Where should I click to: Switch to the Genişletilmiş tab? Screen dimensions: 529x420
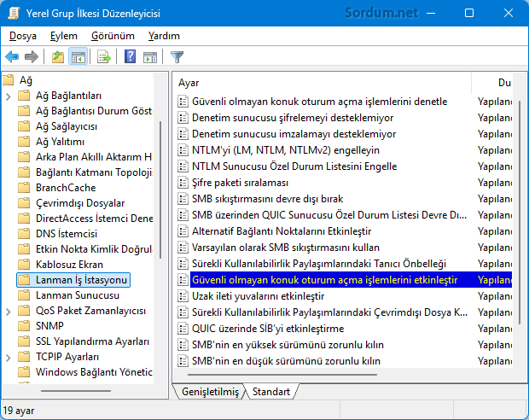(x=210, y=392)
